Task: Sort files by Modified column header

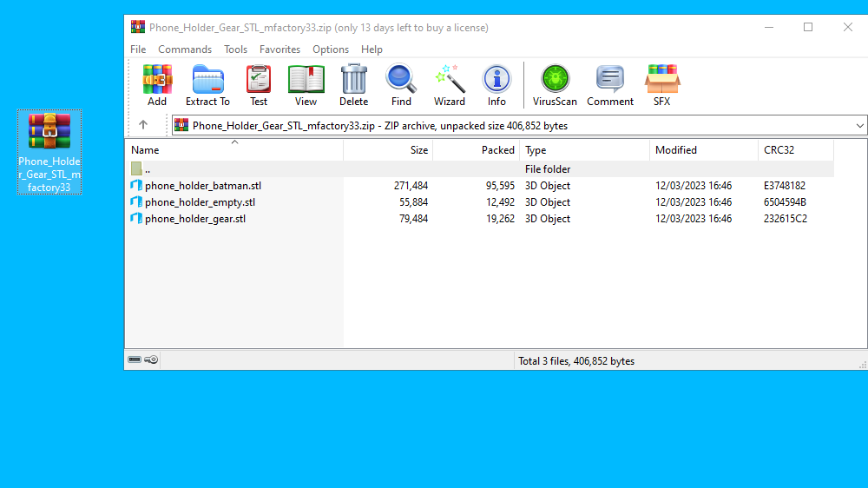Action: (704, 150)
